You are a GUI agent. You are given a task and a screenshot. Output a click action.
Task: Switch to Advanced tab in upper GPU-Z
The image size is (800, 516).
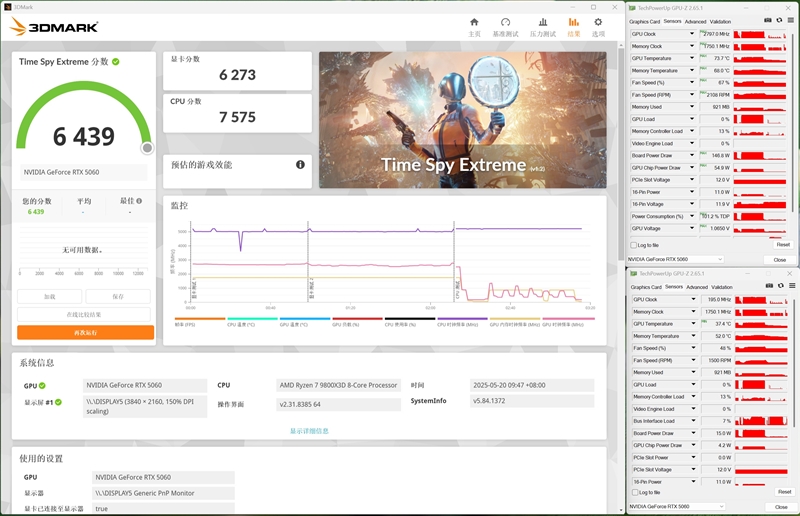point(695,21)
